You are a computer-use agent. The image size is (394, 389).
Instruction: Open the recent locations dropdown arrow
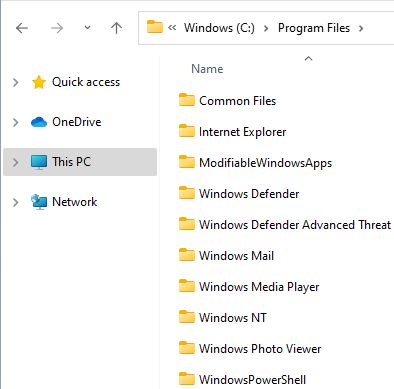pos(87,28)
